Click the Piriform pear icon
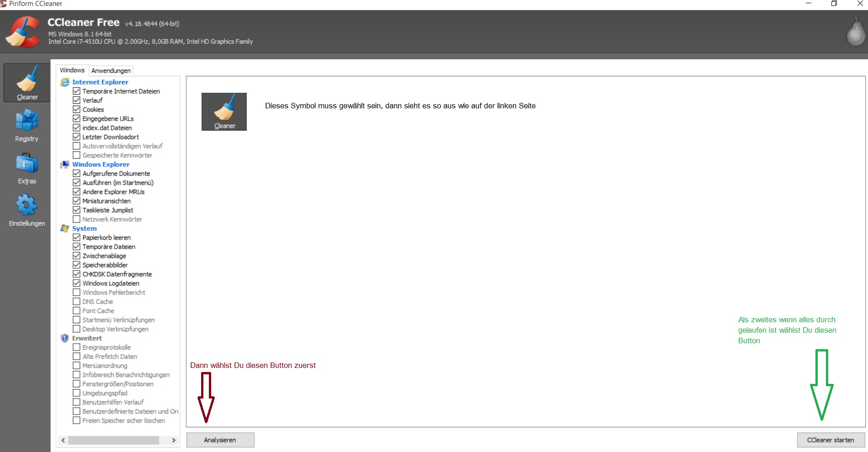Screen dimensions: 868x452 (x=856, y=31)
